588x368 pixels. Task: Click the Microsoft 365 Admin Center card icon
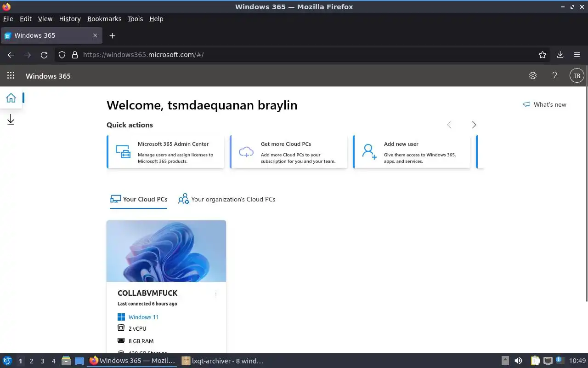tap(123, 152)
